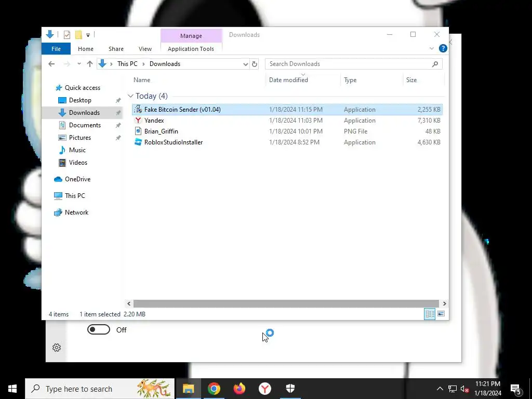Click the 7,310 KB size value

point(429,121)
